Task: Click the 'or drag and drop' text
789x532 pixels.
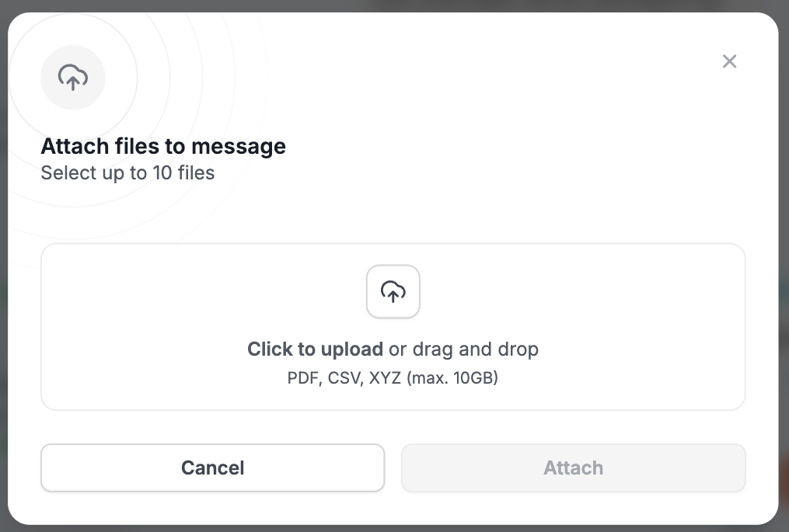Action: 463,349
